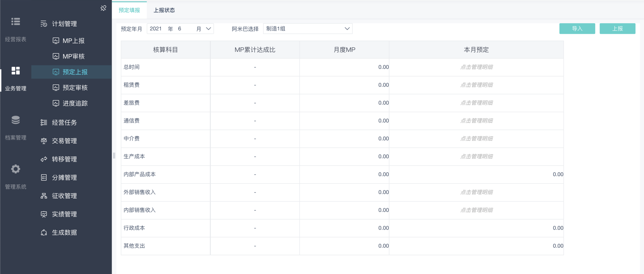Select the 业务管理 grid icon
Screen dimensions: 644x274
coord(15,71)
